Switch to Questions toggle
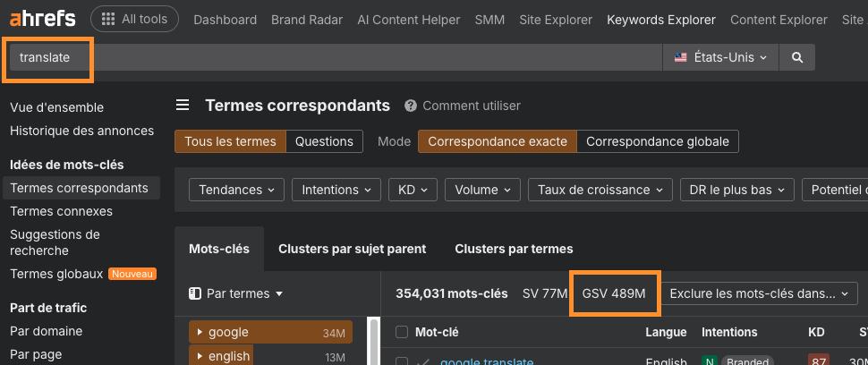868x365 pixels. (325, 141)
